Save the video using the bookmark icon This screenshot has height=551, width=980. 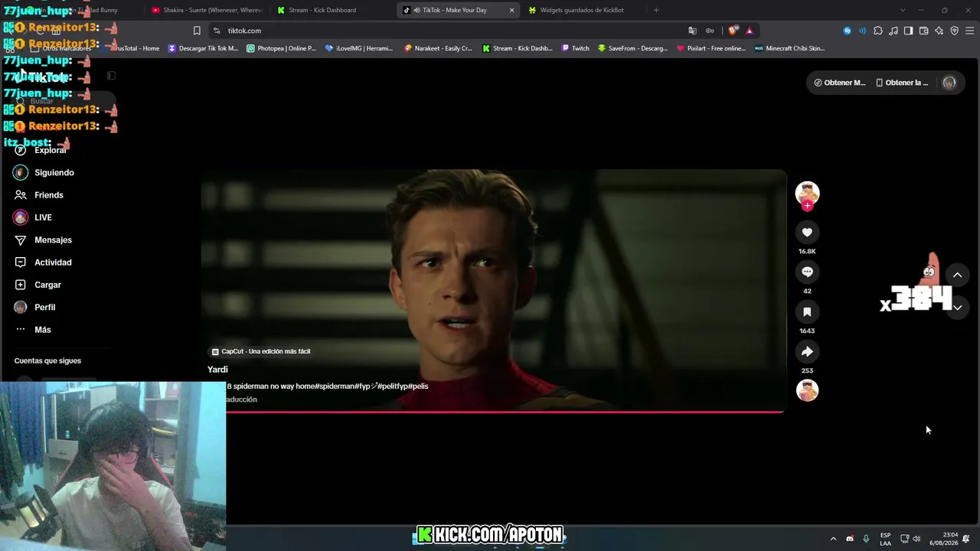click(x=807, y=311)
